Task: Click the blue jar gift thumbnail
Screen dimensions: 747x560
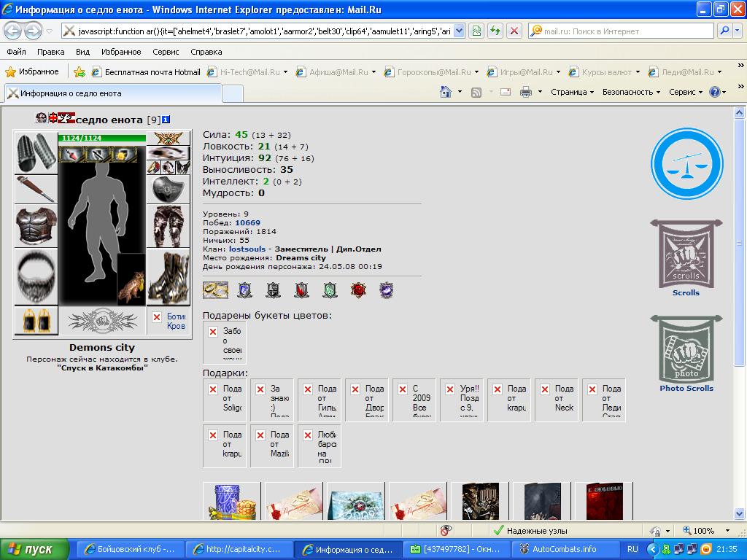Action: pos(232,501)
